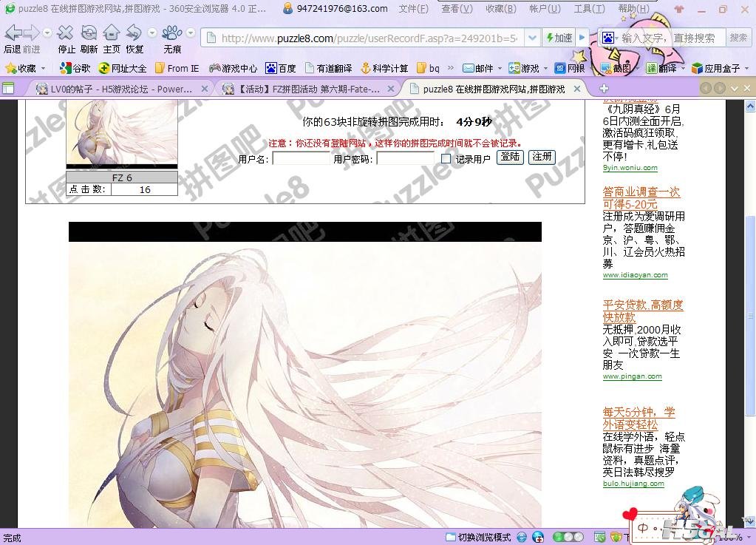
Task: Enable incognito mode with 无痕 paw icon
Action: 172,33
